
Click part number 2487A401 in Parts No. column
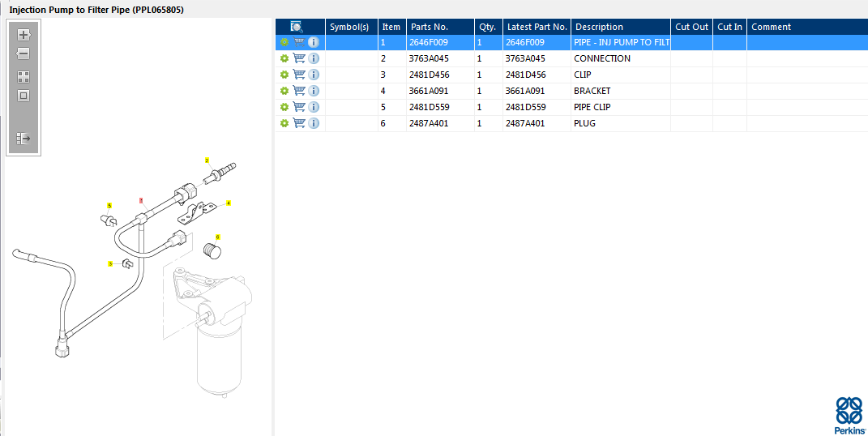tap(429, 123)
